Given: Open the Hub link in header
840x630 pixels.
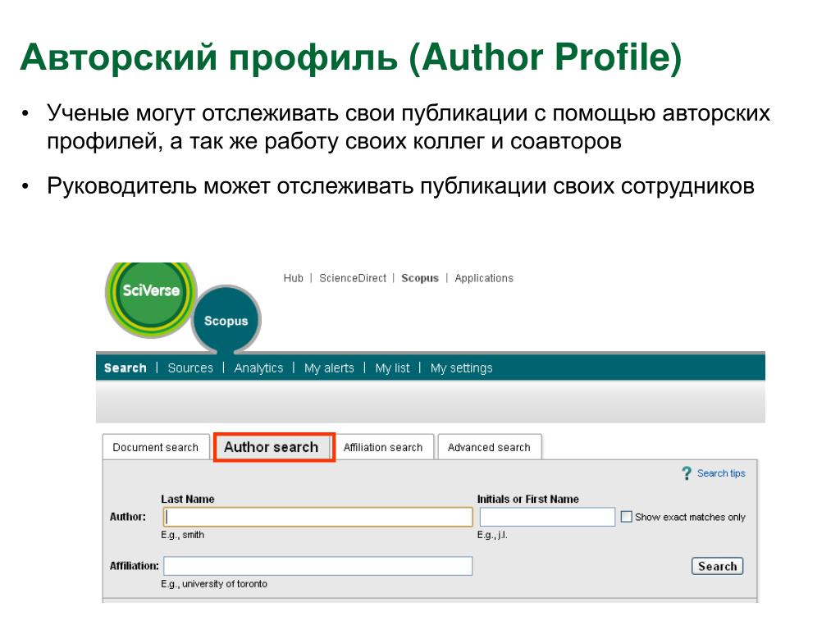Looking at the screenshot, I should pos(293,278).
